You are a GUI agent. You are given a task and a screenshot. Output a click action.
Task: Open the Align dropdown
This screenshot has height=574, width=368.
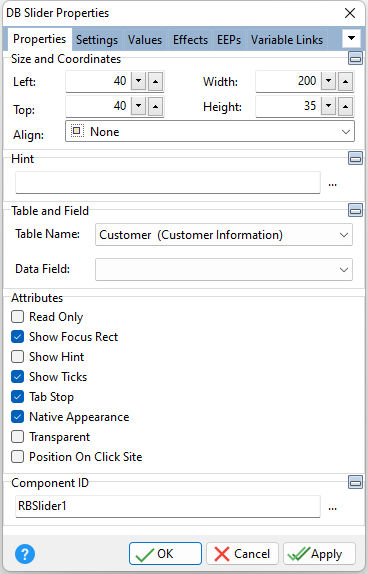click(x=210, y=131)
